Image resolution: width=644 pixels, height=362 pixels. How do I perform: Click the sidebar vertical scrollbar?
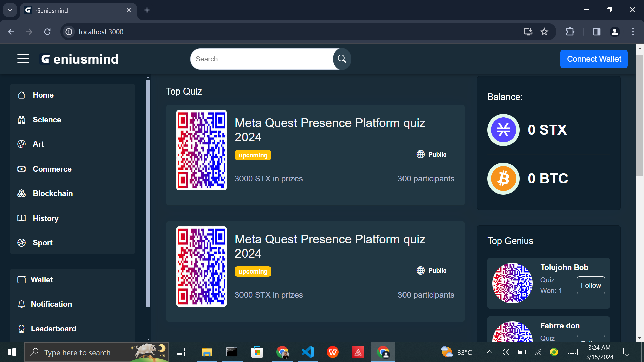tap(148, 193)
